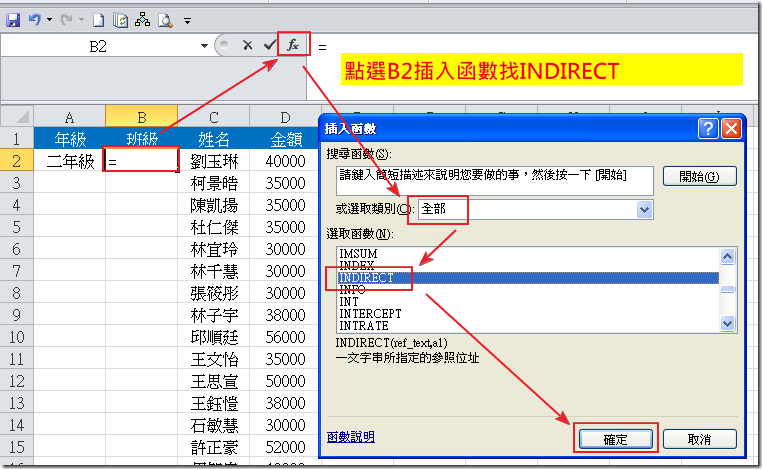Click the Name Box showing B2
The width and height of the screenshot is (762, 469).
pyautogui.click(x=98, y=46)
